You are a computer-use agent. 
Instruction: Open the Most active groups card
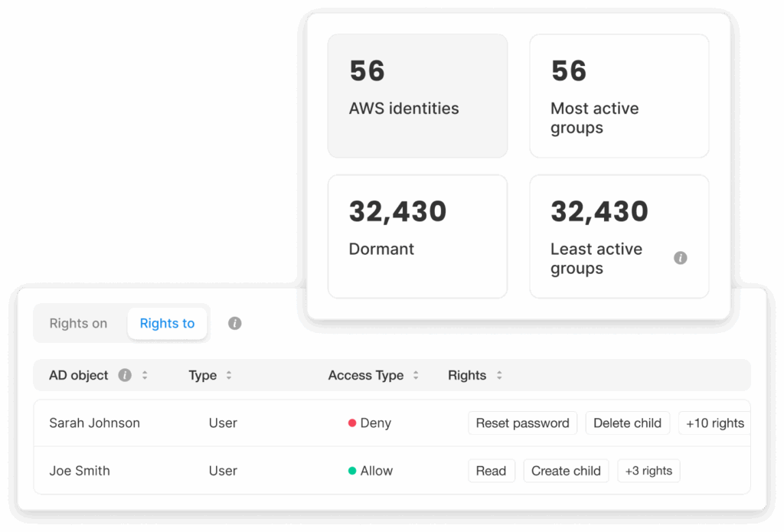point(619,96)
